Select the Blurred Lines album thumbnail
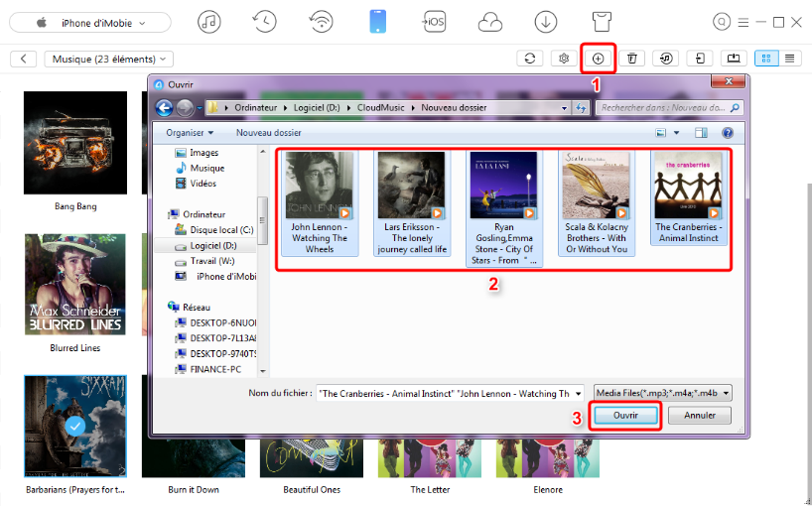The image size is (812, 506). pyautogui.click(x=75, y=284)
